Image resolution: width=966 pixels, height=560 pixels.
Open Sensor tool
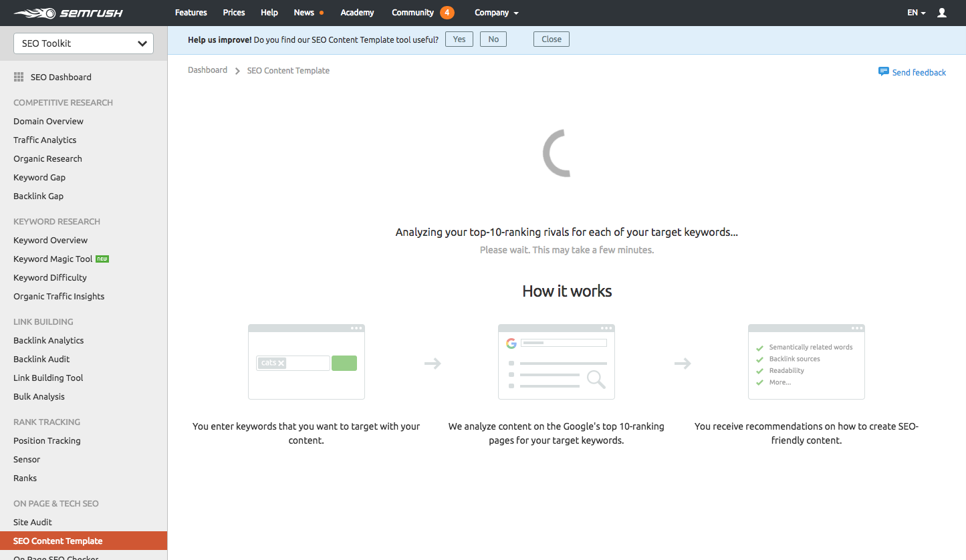click(27, 459)
